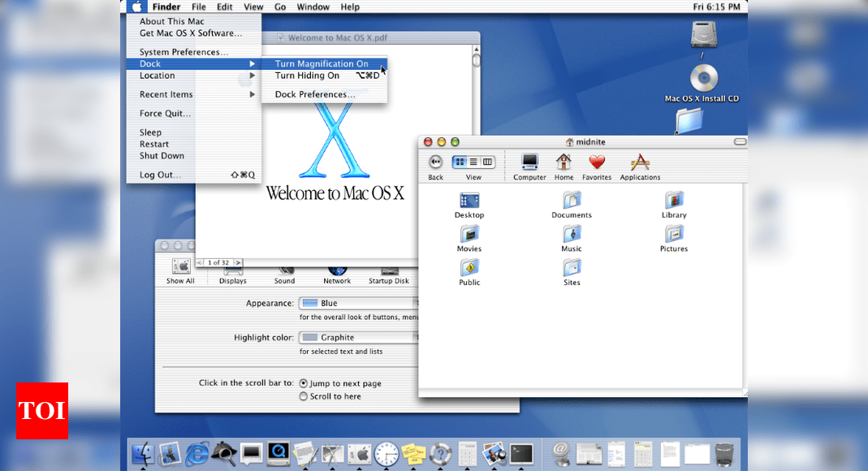Open the Trash in the Dock
868x471 pixels.
click(x=724, y=454)
